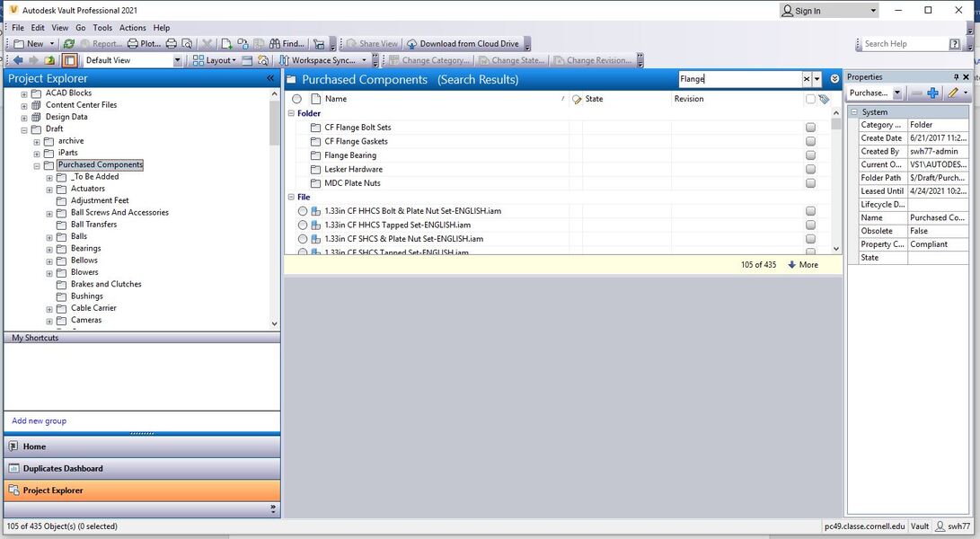Click the Project Explorer pane button
The width and height of the screenshot is (980, 539).
click(142, 490)
